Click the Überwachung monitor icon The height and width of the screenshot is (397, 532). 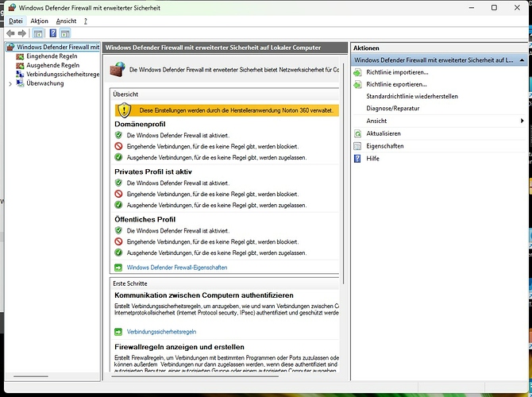20,83
